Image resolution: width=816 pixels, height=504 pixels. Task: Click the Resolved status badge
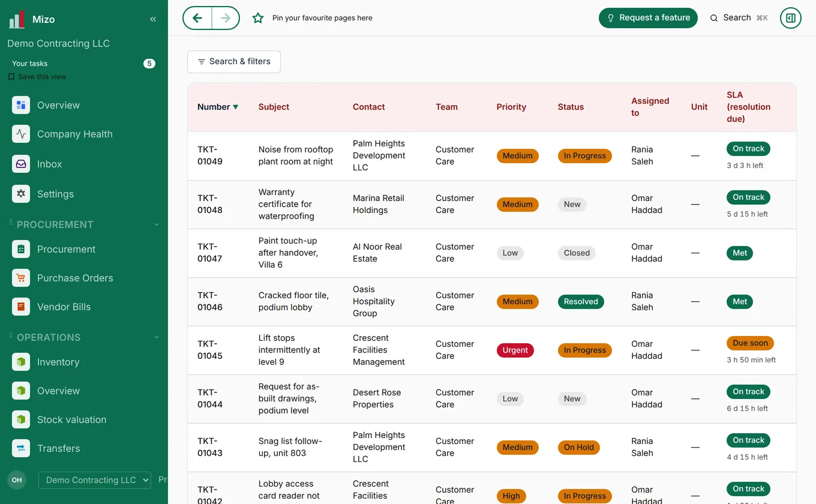pyautogui.click(x=581, y=302)
